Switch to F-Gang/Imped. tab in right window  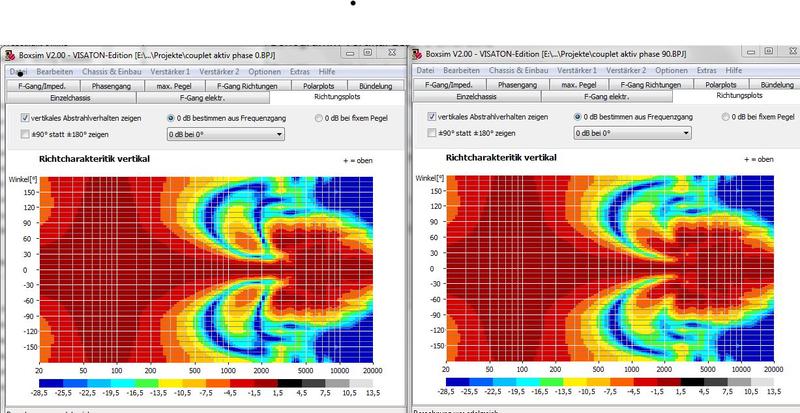pyautogui.click(x=449, y=85)
